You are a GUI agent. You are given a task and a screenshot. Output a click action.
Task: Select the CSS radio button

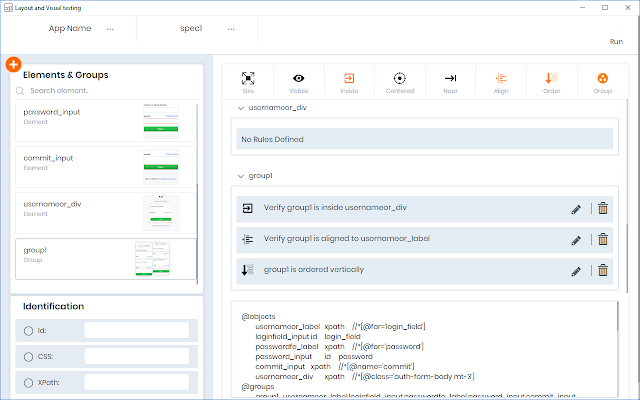(28, 357)
